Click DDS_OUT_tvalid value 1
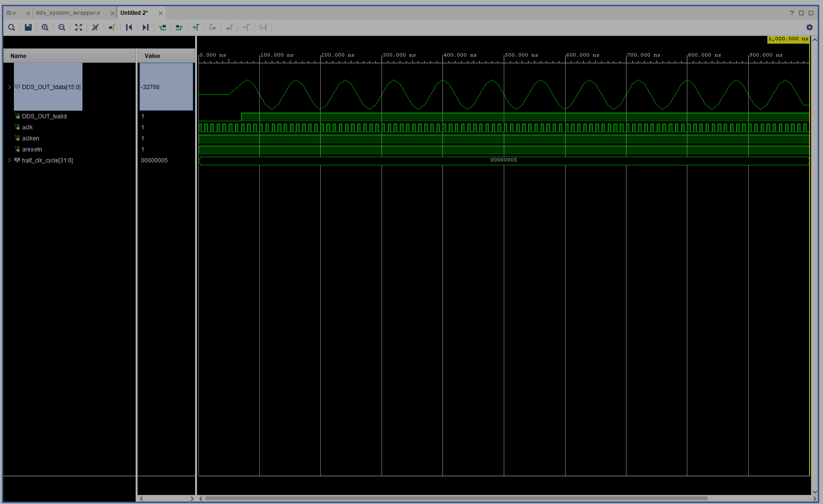The image size is (823, 504). [142, 116]
